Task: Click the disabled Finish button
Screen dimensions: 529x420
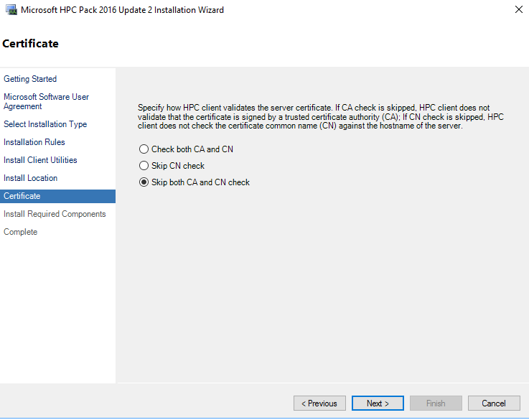Action: (x=436, y=403)
